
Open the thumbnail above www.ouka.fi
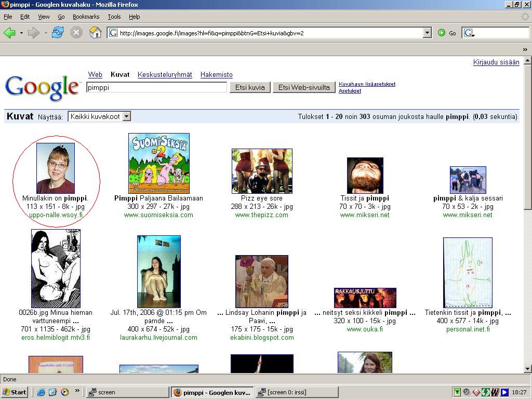[x=365, y=298]
